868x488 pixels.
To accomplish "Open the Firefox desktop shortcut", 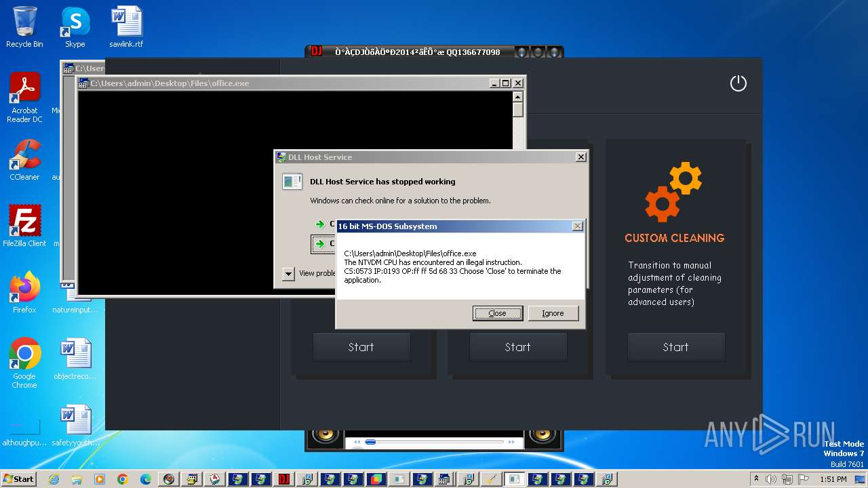I will [x=24, y=292].
